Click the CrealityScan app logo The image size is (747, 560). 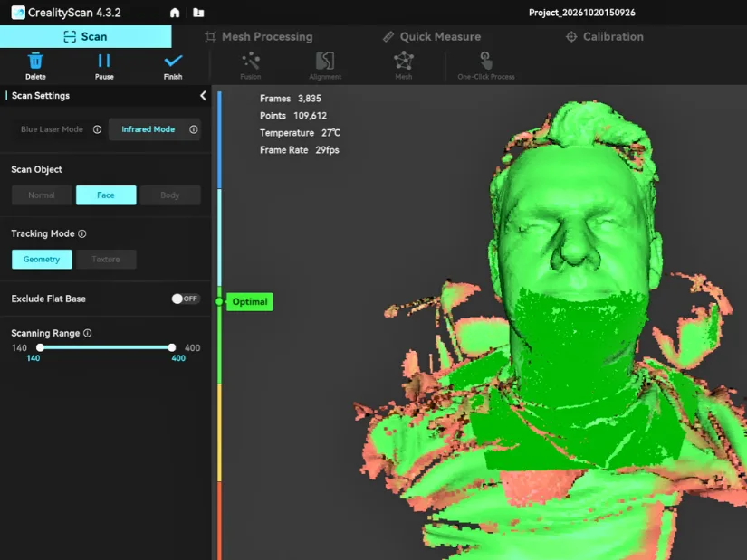pyautogui.click(x=18, y=13)
